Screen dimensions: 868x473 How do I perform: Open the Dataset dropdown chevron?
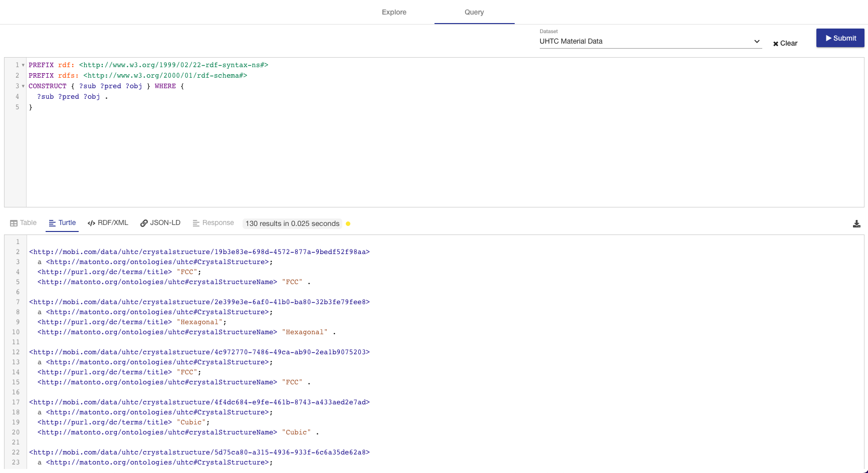point(757,41)
